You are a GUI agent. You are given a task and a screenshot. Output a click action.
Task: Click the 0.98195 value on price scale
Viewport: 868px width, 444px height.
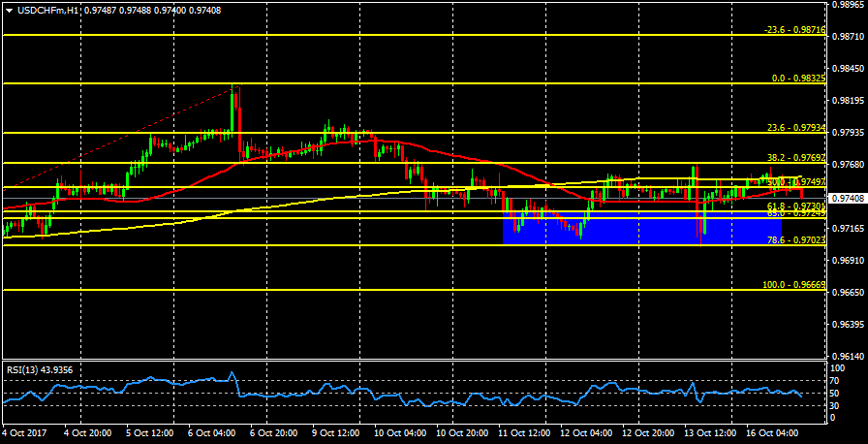coord(849,101)
